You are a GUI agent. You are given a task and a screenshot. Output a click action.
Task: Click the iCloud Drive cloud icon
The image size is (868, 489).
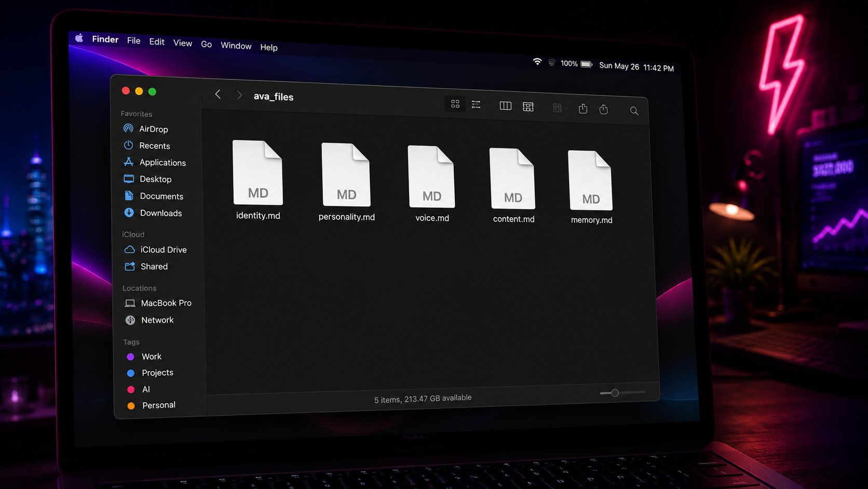(x=130, y=249)
